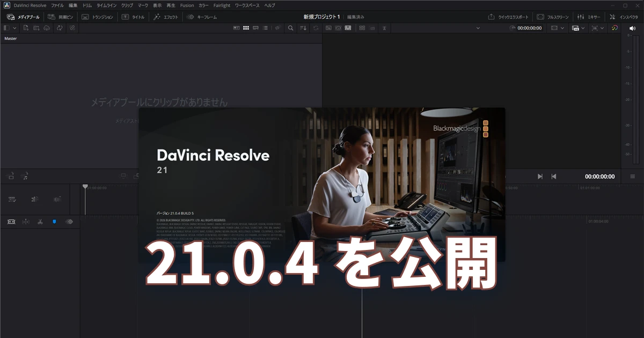The width and height of the screenshot is (644, 338).
Task: Open the 再生 menu
Action: pyautogui.click(x=171, y=5)
